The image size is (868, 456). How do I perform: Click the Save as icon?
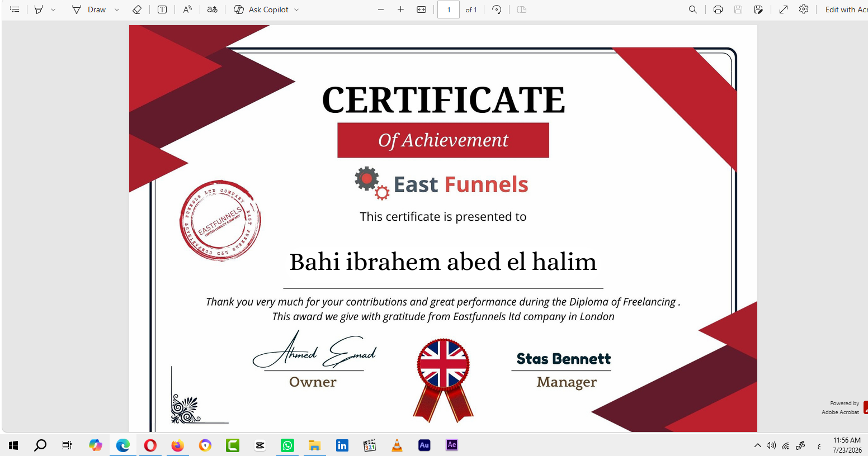point(758,9)
